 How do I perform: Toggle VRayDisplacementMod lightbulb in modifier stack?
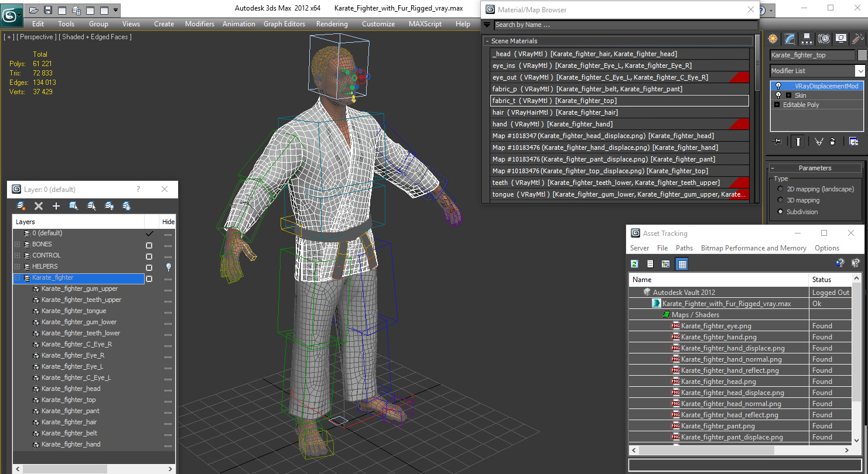click(x=778, y=86)
